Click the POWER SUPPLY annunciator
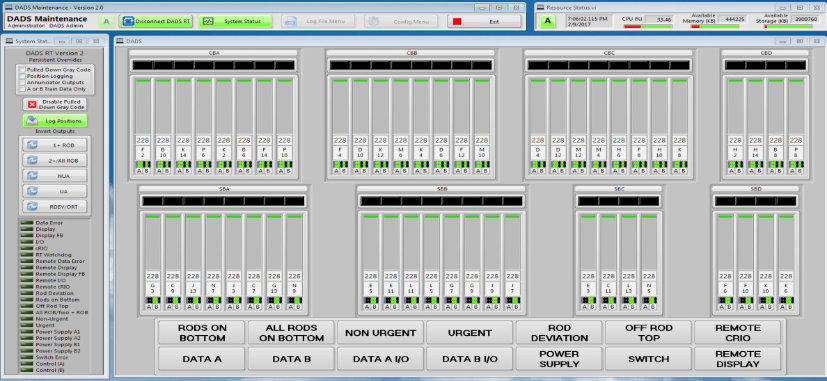Screen dimensions: 827x381 click(x=559, y=359)
